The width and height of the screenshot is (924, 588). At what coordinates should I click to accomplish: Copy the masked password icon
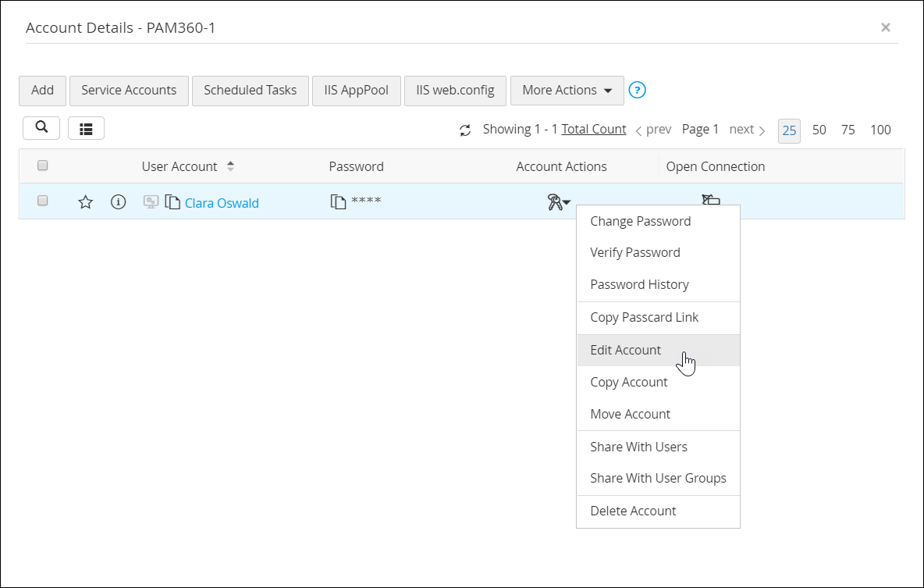coord(338,201)
